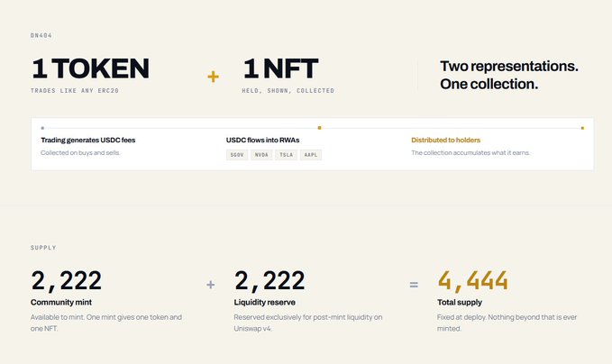Screen dimensions: 612x364
Task: Click the 1 TOKEN heading
Action: [x=90, y=68]
